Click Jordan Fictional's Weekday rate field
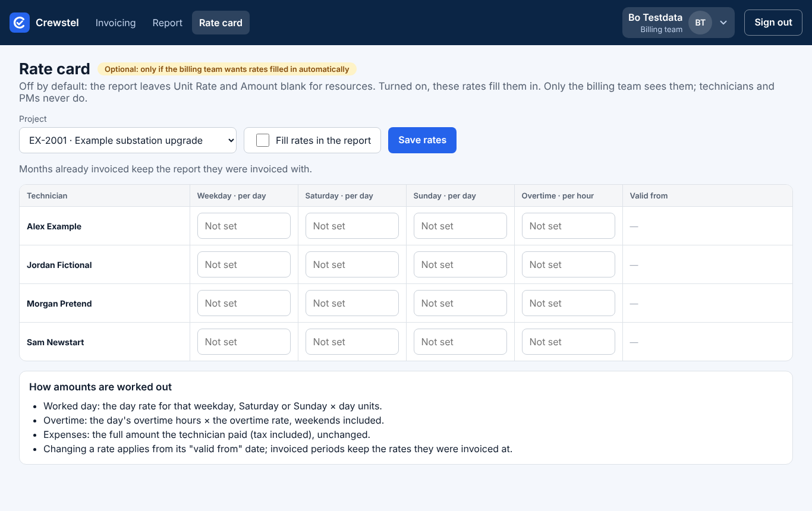 point(244,264)
